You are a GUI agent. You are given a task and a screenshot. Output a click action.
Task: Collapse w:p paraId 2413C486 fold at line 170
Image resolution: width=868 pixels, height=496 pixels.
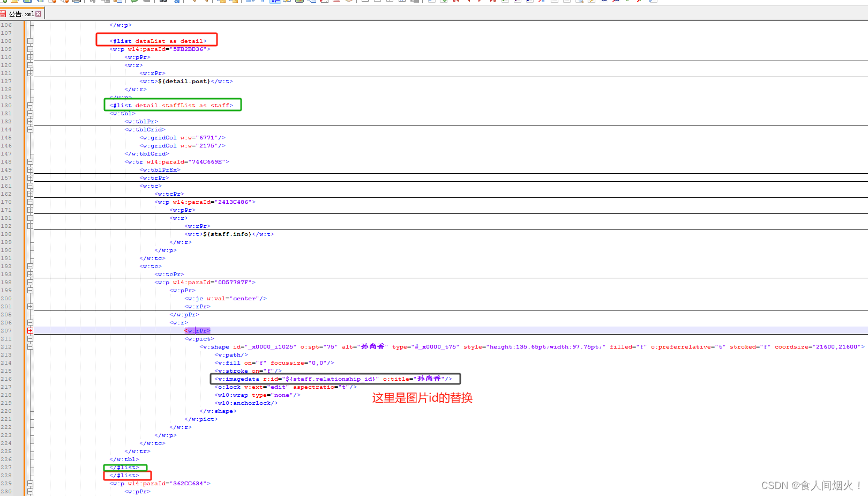click(x=30, y=202)
